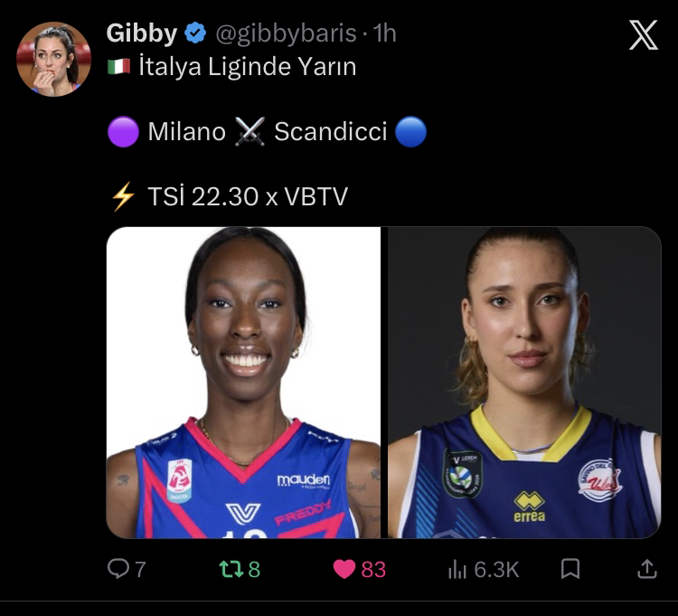The height and width of the screenshot is (616, 678).
Task: Click the 1h timestamp
Action: point(384,33)
